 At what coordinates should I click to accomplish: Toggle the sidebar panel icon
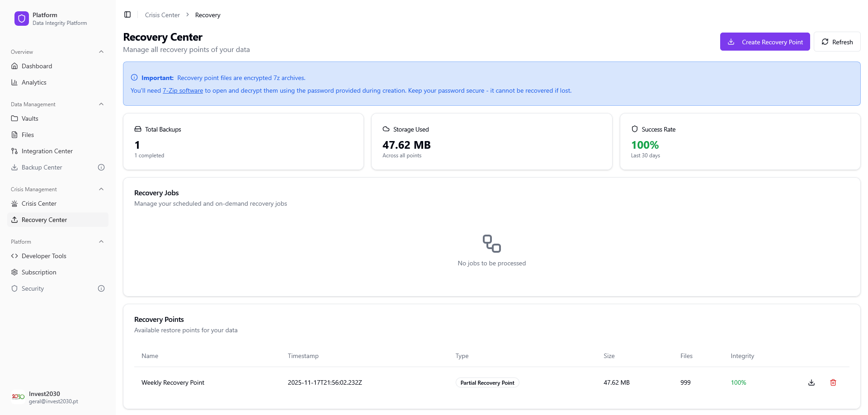127,15
